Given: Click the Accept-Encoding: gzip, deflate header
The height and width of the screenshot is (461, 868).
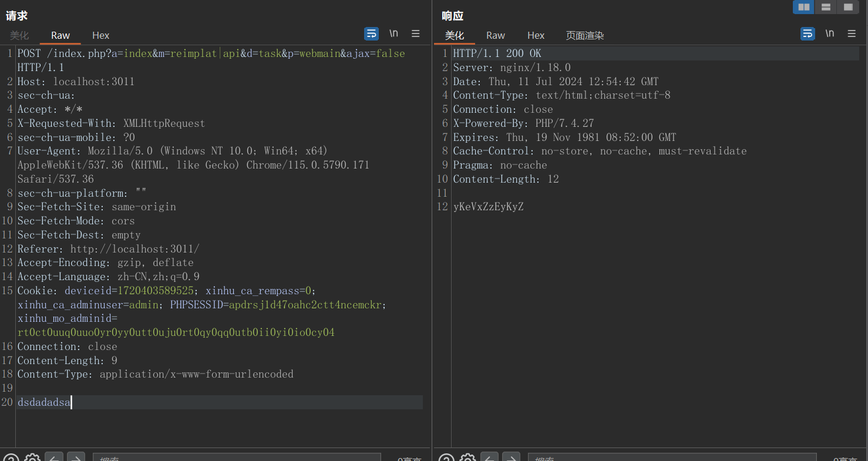Looking at the screenshot, I should 106,263.
